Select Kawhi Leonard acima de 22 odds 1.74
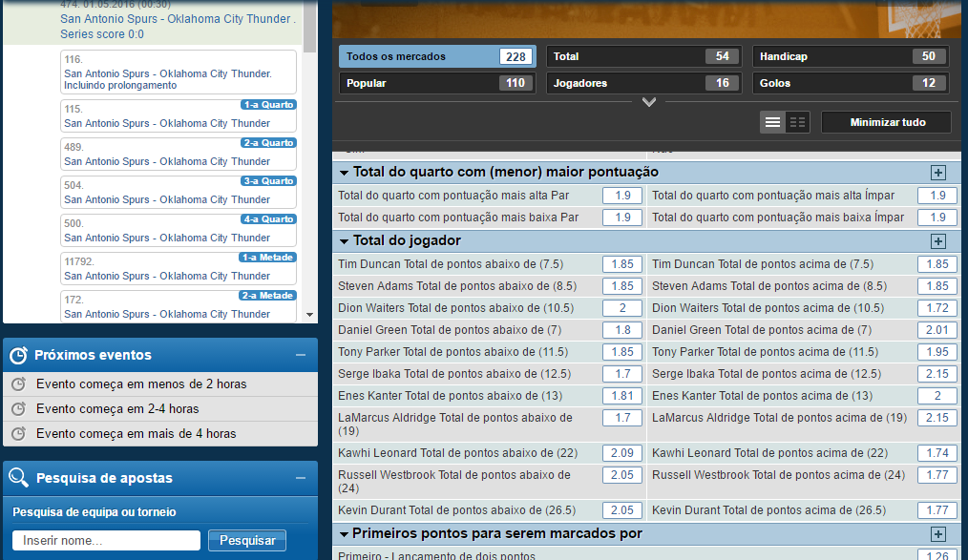Image resolution: width=968 pixels, height=560 pixels. (x=937, y=453)
